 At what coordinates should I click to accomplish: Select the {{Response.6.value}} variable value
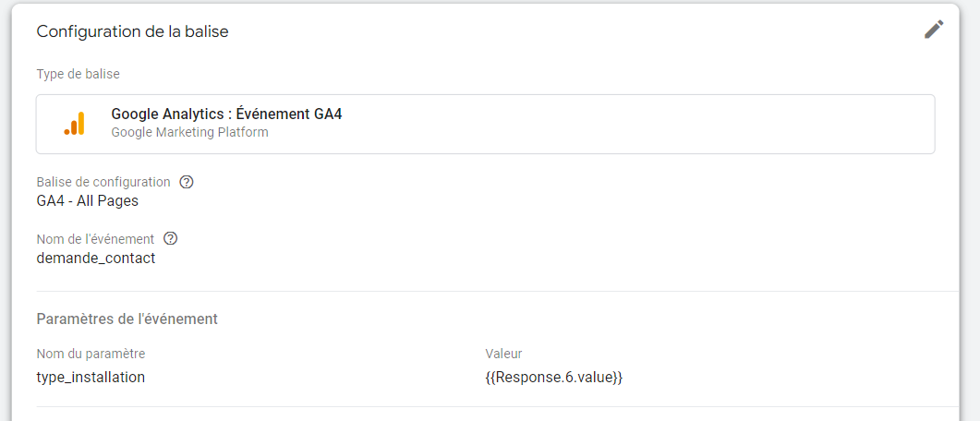tap(553, 377)
